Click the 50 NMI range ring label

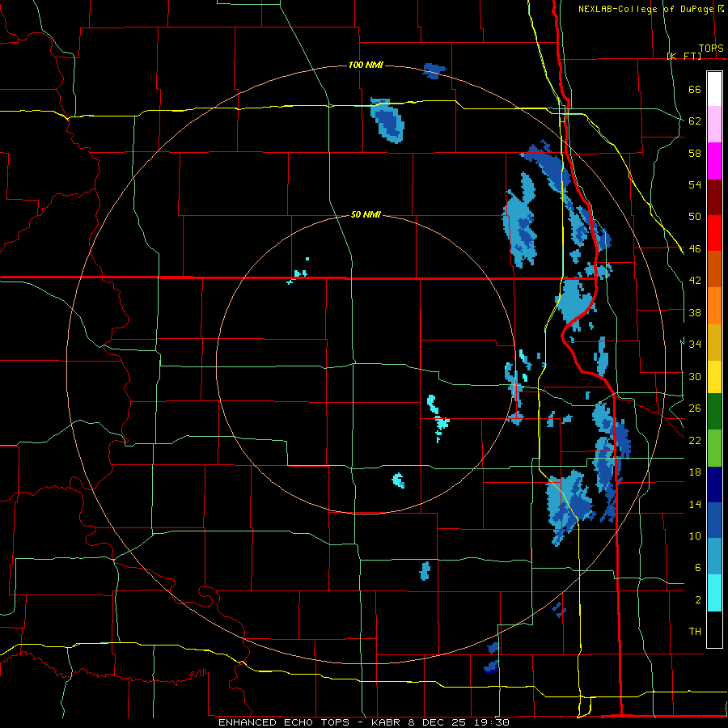pyautogui.click(x=366, y=214)
